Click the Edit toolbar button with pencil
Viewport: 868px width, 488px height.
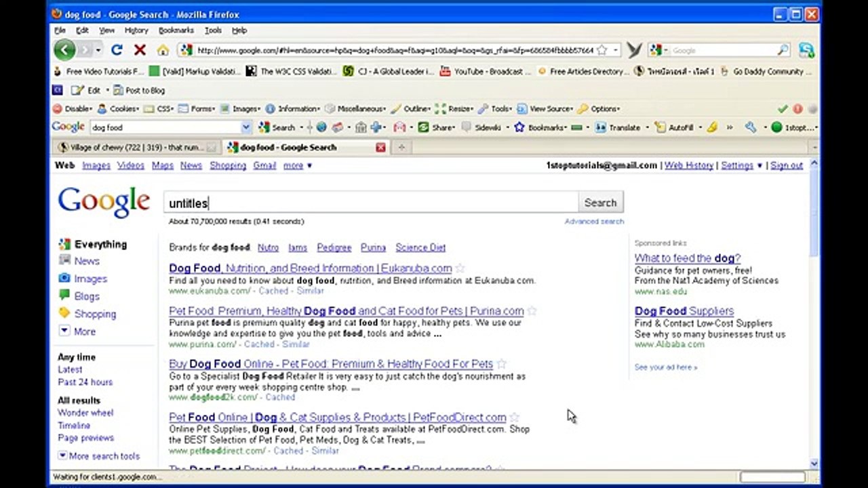tap(86, 90)
